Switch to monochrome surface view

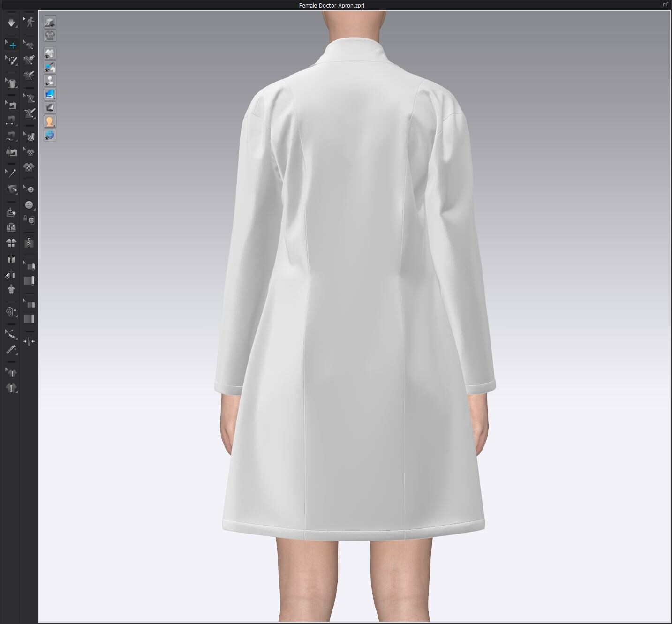click(x=50, y=107)
